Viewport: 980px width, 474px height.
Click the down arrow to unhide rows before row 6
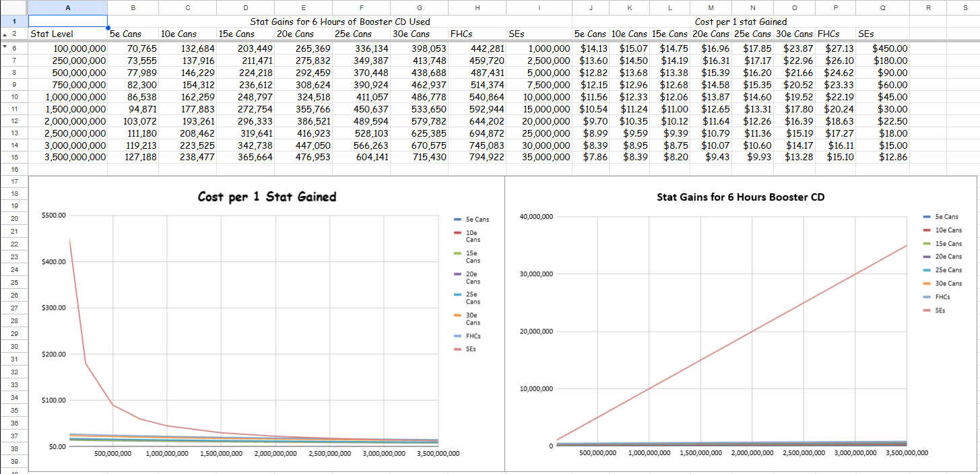point(6,47)
